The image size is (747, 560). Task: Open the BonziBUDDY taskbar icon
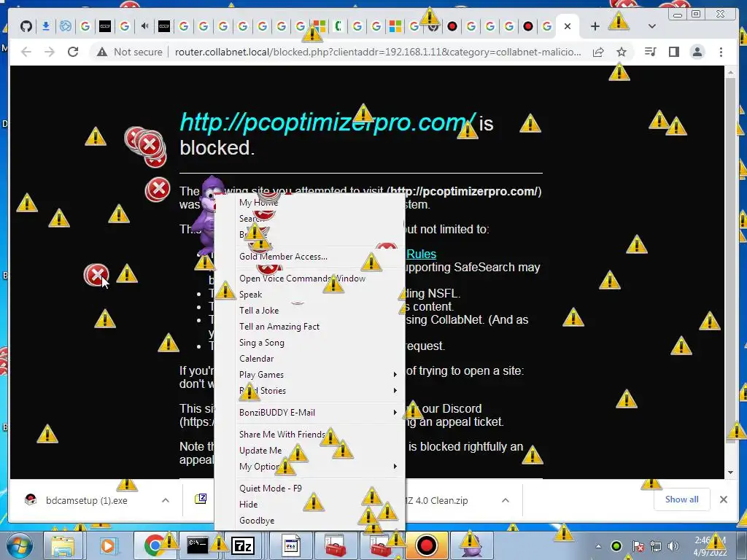pos(471,545)
